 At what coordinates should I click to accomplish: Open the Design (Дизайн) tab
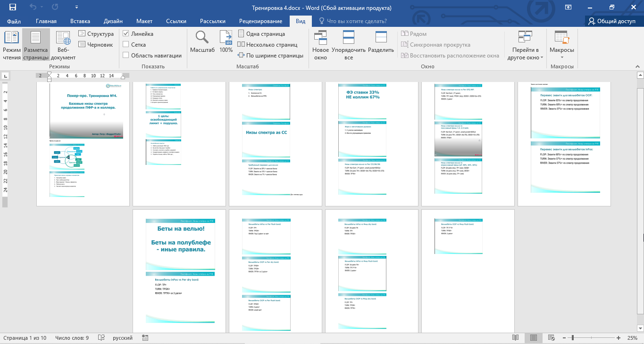click(x=113, y=21)
